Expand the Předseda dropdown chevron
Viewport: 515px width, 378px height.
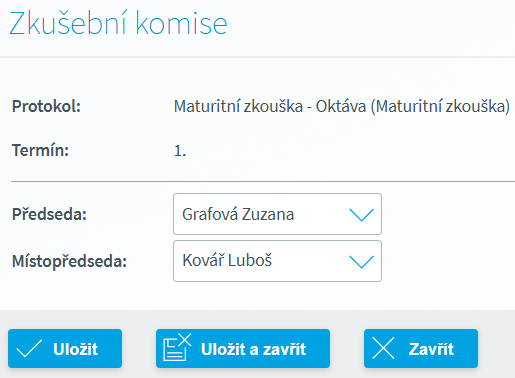click(x=362, y=215)
